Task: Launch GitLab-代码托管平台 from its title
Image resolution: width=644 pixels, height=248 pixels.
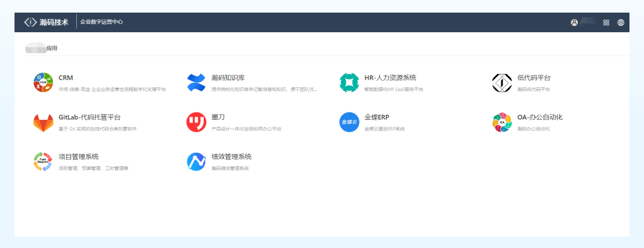Action: 90,117
